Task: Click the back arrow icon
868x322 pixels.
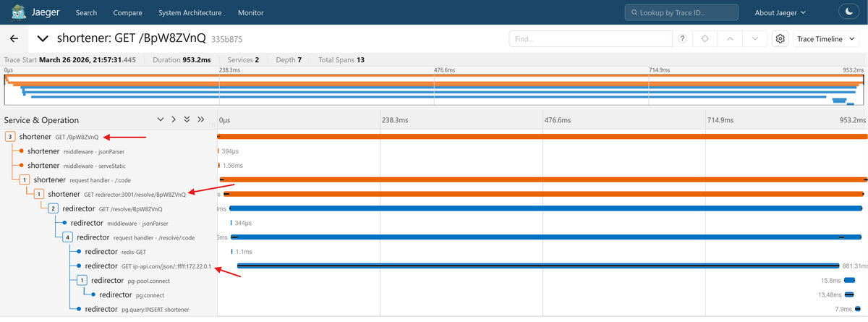Action: click(14, 38)
